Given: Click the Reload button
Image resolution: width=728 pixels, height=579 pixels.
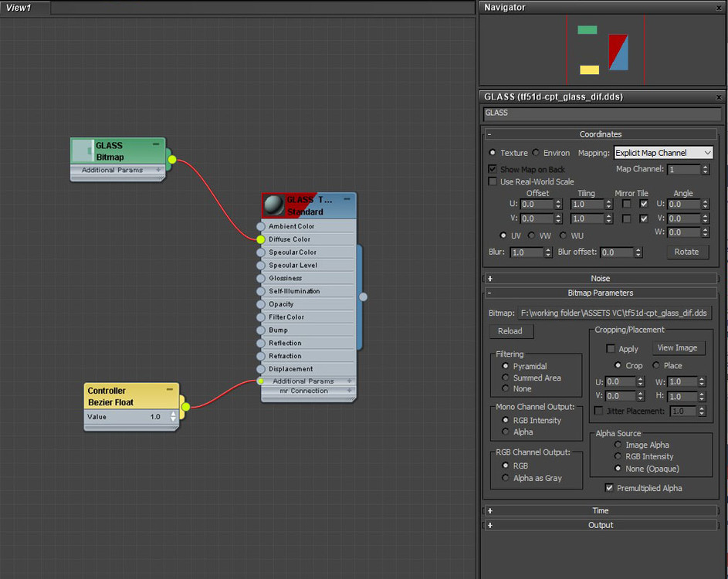Looking at the screenshot, I should [x=510, y=331].
